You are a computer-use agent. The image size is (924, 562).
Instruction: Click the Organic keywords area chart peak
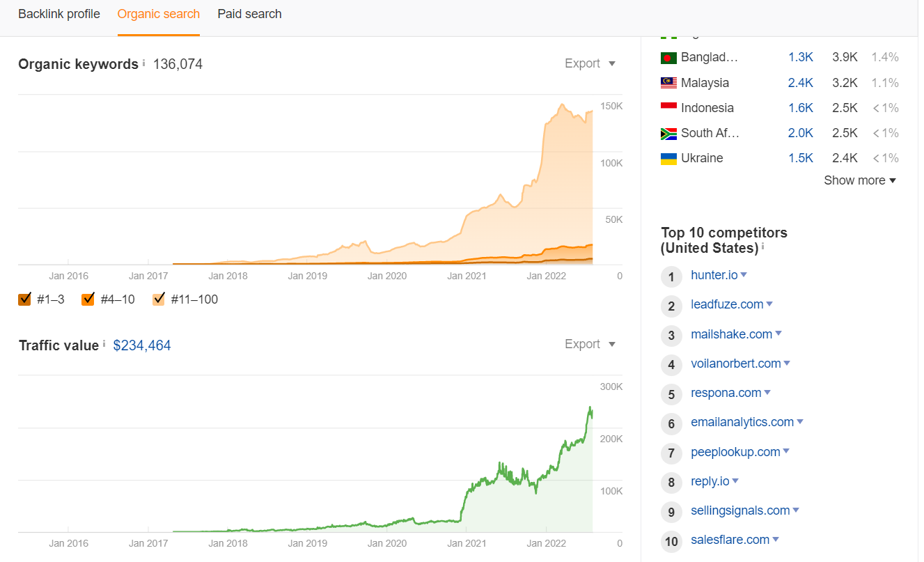click(563, 105)
